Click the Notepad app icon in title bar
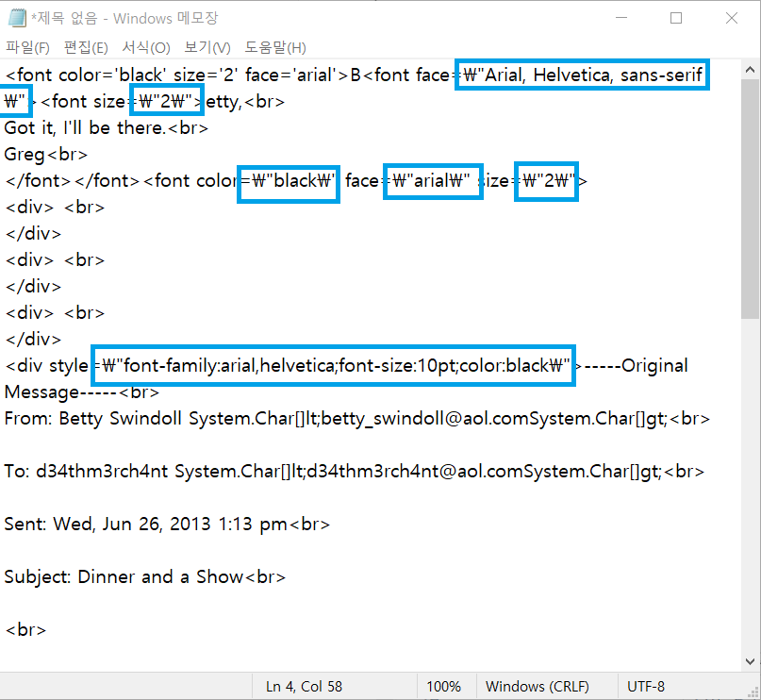This screenshot has width=761, height=700. [18, 18]
